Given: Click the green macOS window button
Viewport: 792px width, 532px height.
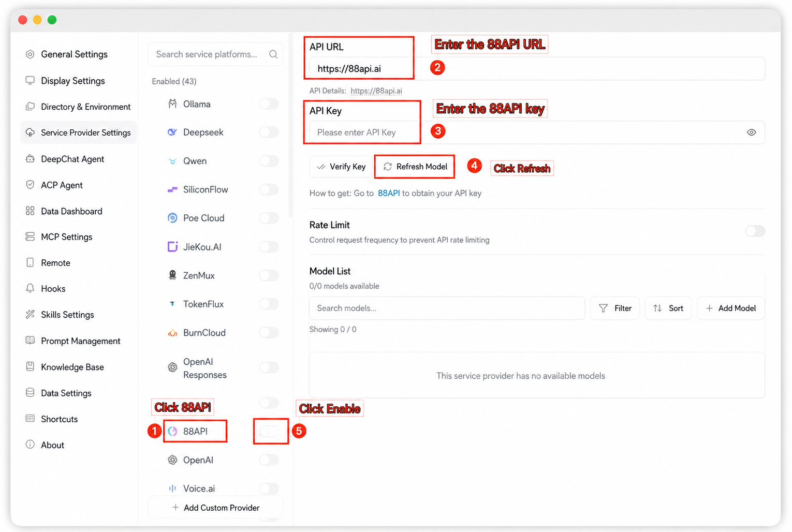Looking at the screenshot, I should coord(52,20).
